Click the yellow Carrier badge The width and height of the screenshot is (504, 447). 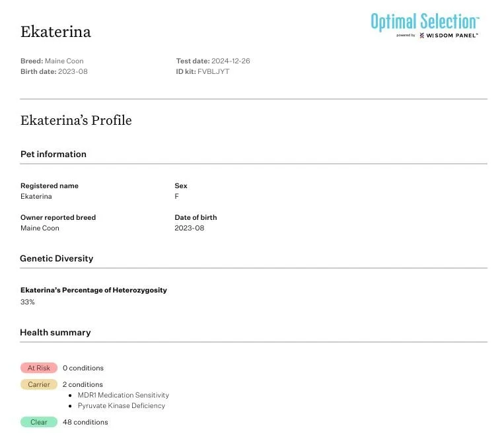38,384
